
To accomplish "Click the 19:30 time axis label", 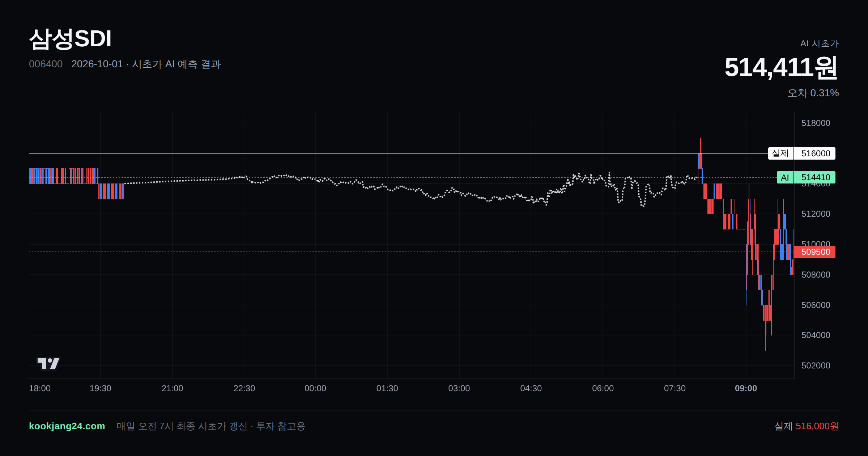I will tap(101, 388).
